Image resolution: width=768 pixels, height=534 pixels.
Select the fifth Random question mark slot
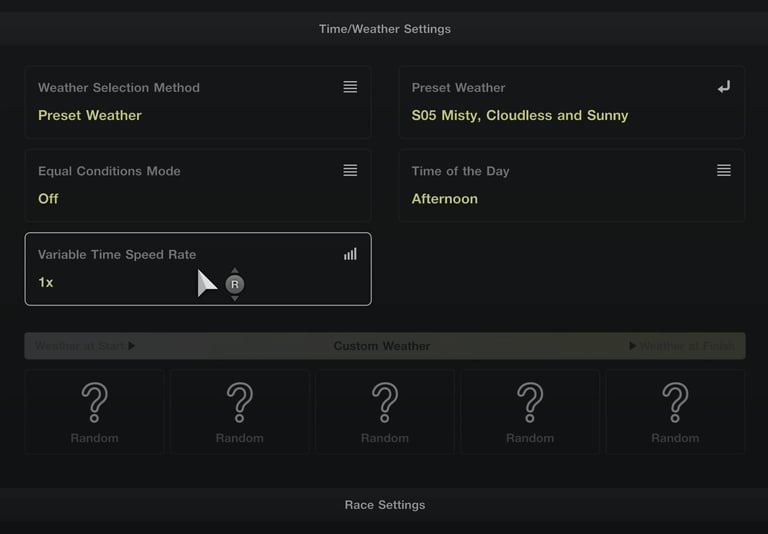pos(675,411)
